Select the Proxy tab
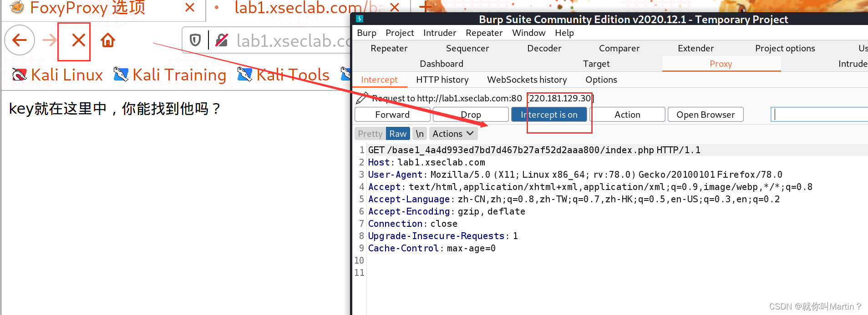Screen dimensions: 868x315 click(721, 64)
